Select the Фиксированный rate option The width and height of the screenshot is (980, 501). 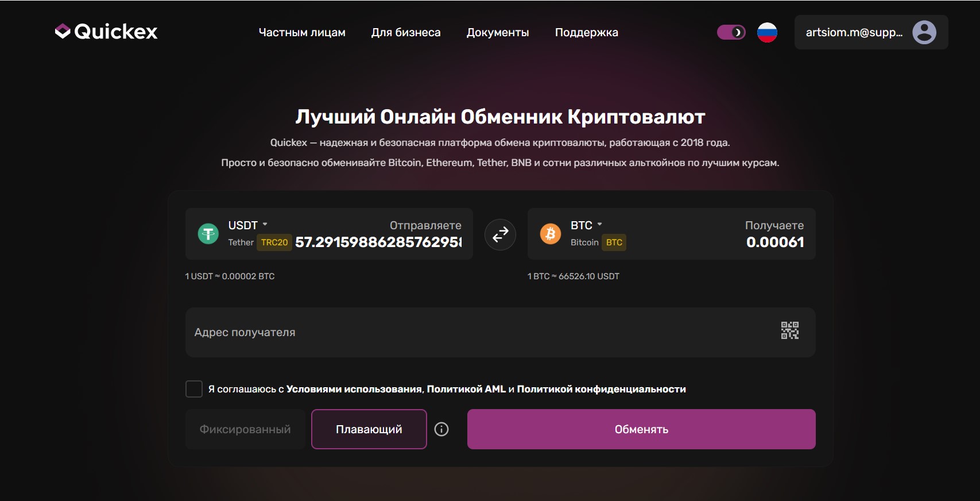(245, 429)
